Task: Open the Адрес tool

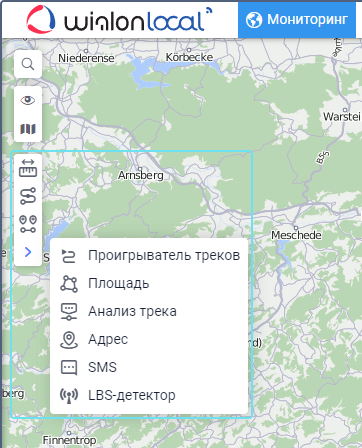Action: coord(150,340)
